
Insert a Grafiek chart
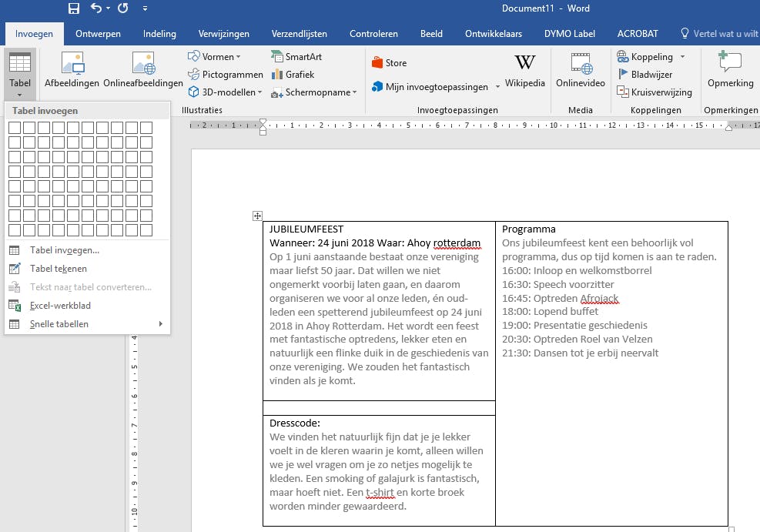(x=293, y=75)
